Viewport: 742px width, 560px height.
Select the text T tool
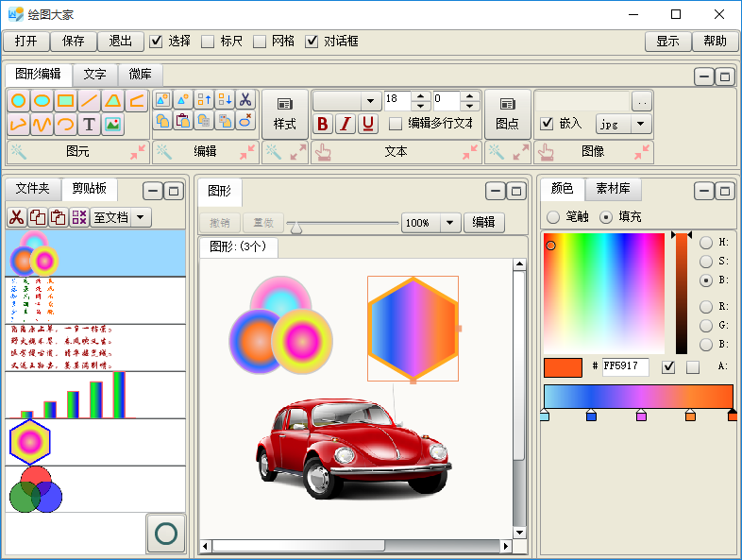89,124
